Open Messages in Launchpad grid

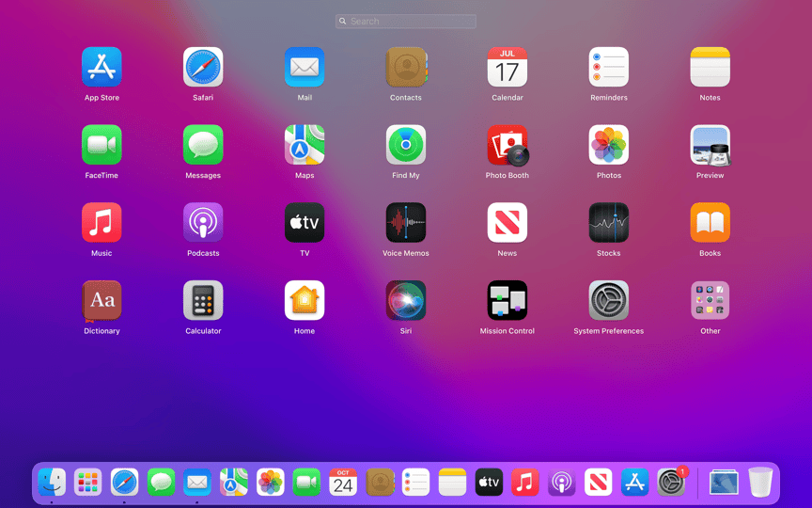pyautogui.click(x=203, y=145)
